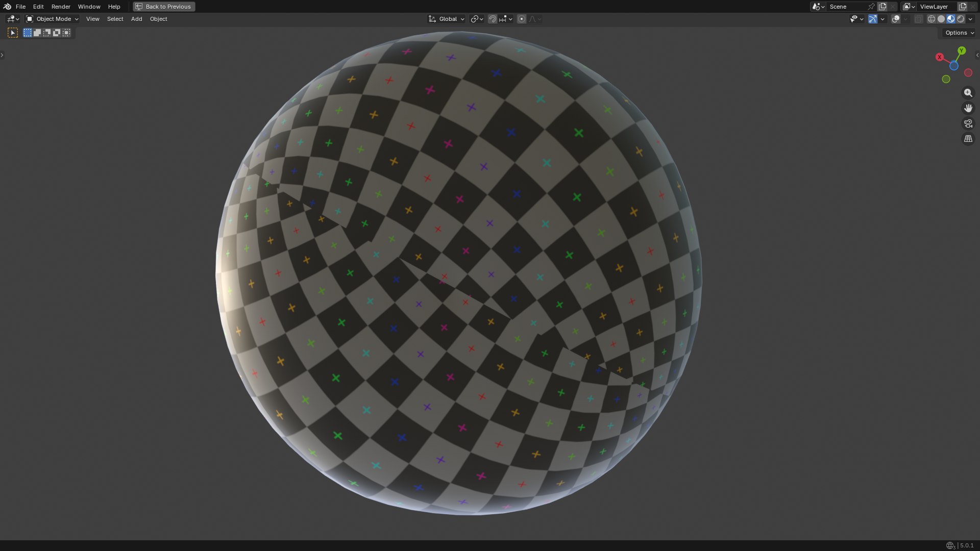
Task: Expand the Options dropdown
Action: tap(959, 33)
